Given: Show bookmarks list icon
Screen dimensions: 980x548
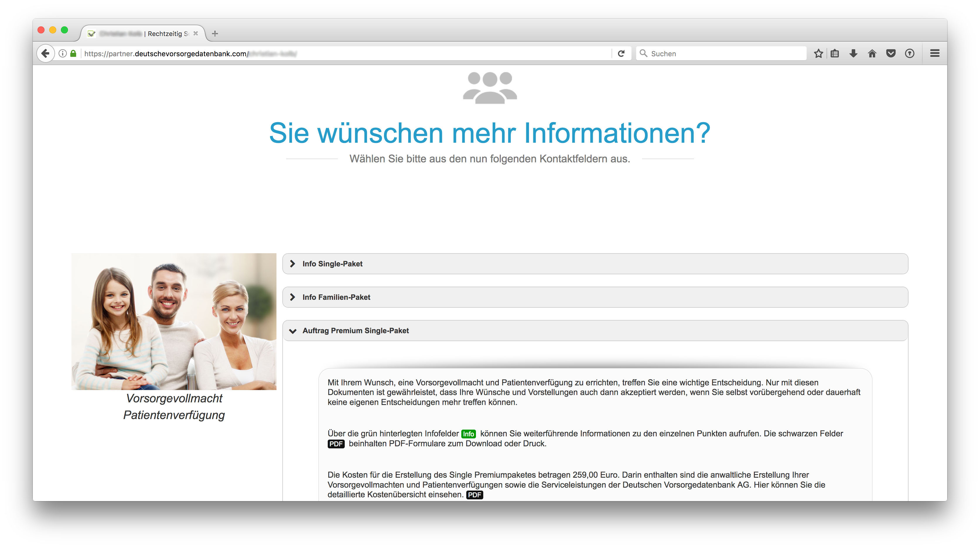Looking at the screenshot, I should click(835, 54).
